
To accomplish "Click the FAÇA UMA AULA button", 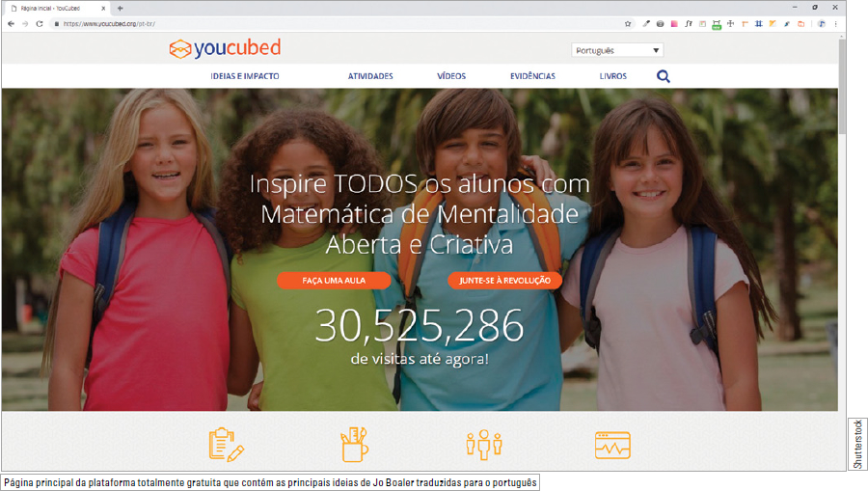I will click(x=334, y=281).
